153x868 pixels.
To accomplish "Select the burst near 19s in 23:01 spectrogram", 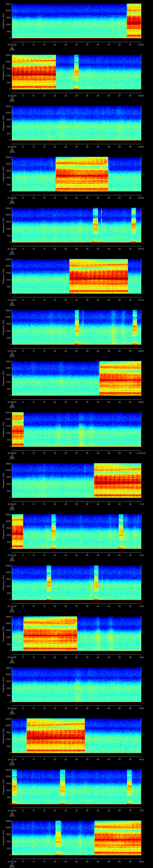I will (53, 531).
